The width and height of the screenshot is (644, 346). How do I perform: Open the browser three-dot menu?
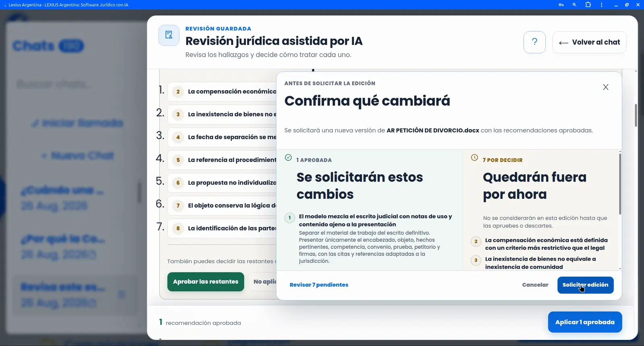point(601,5)
